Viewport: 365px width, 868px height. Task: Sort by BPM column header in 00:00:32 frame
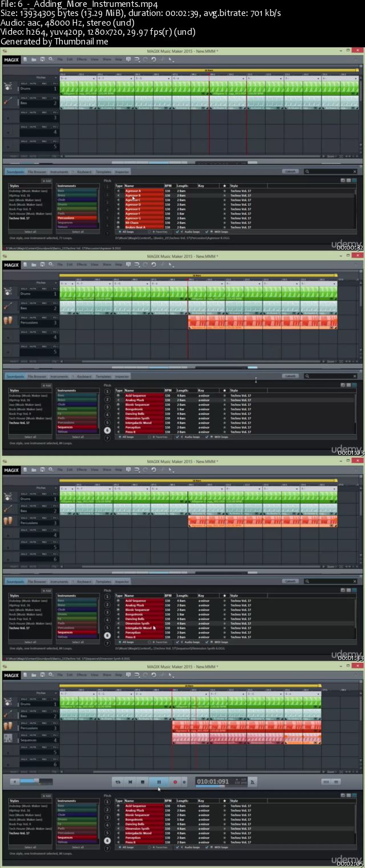pos(168,185)
